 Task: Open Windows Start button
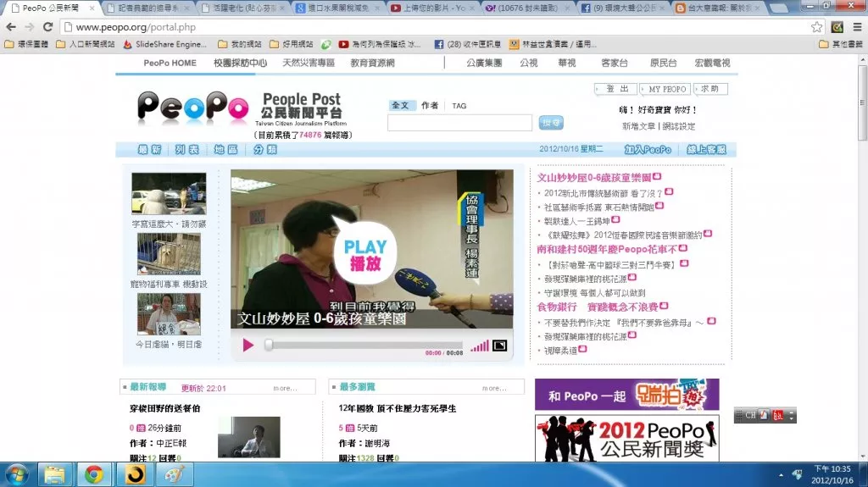tap(16, 475)
